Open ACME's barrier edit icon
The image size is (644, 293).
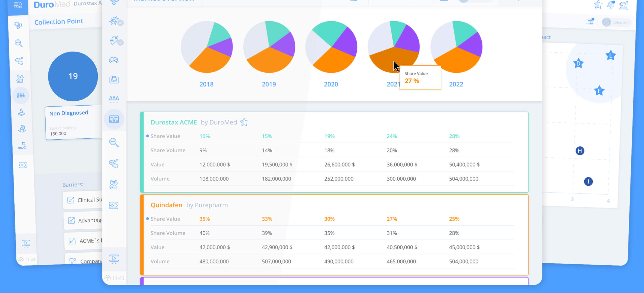[x=72, y=241]
